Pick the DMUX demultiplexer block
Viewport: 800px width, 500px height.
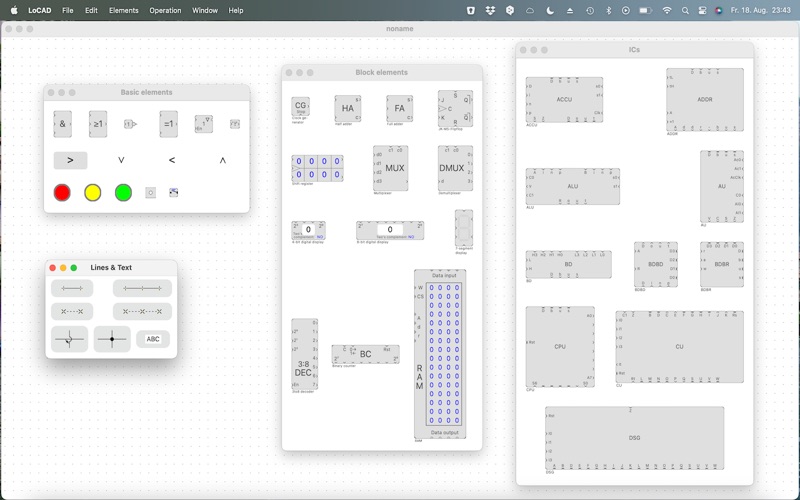tap(455, 168)
